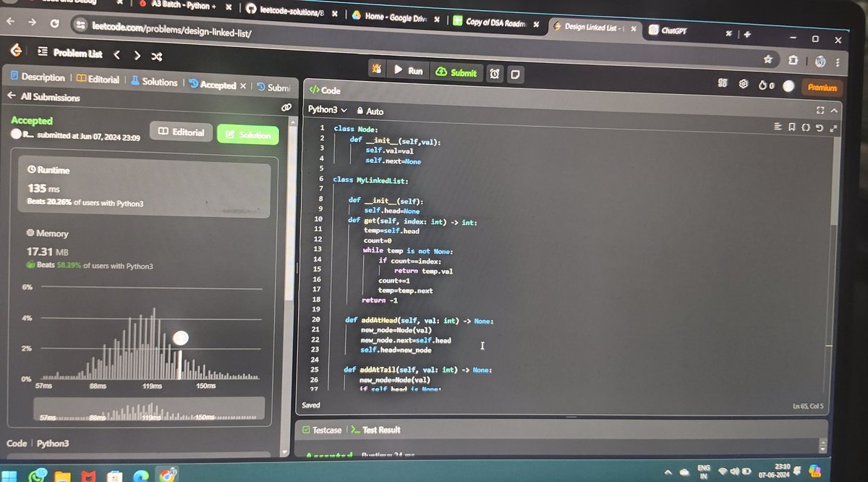The image size is (868, 482).
Task: Go to next problem arrow
Action: click(137, 55)
